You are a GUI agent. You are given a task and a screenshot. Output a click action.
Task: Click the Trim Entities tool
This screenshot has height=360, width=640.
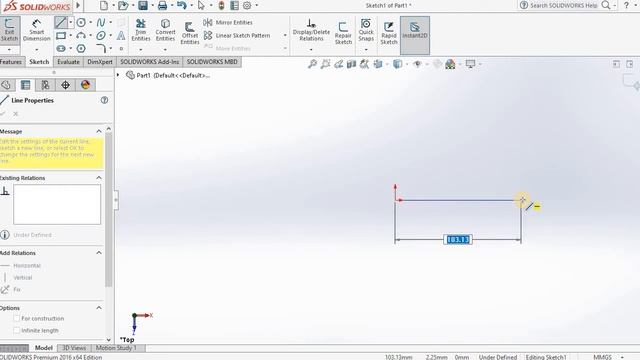tap(141, 30)
